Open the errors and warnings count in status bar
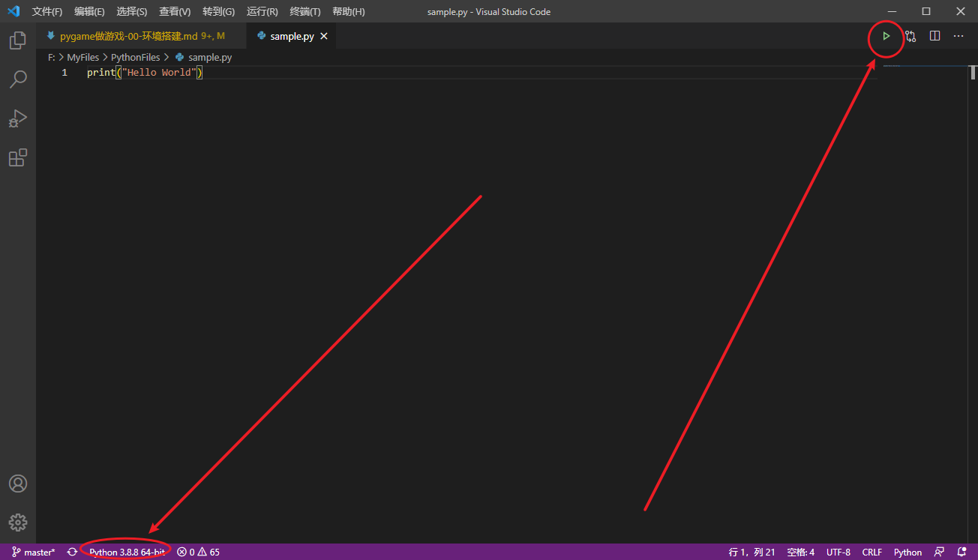Image resolution: width=978 pixels, height=560 pixels. point(199,552)
